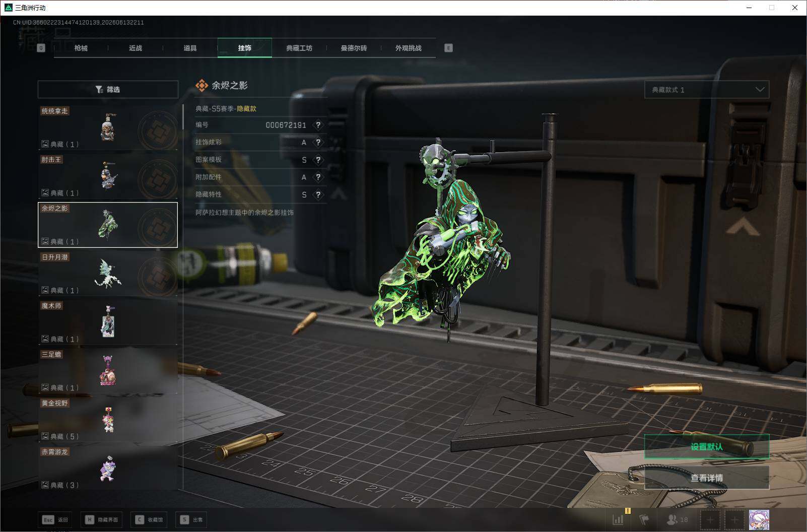Click the Q previous-tab key icon
The height and width of the screenshot is (532, 807).
[x=41, y=48]
